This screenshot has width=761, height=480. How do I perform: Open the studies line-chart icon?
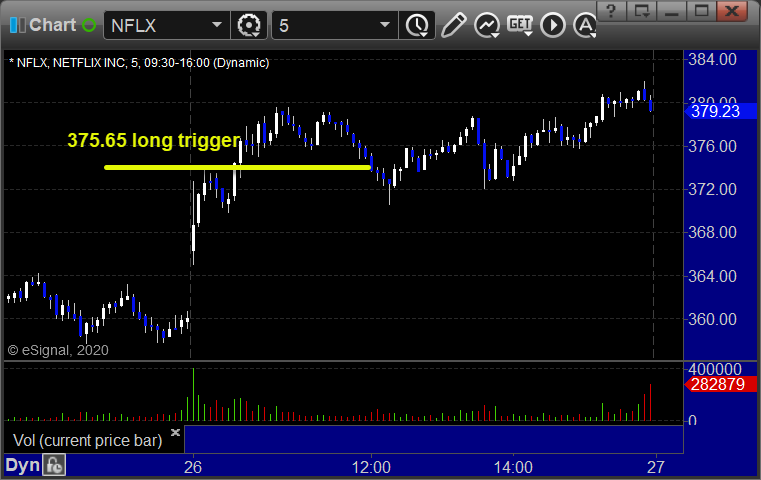487,25
